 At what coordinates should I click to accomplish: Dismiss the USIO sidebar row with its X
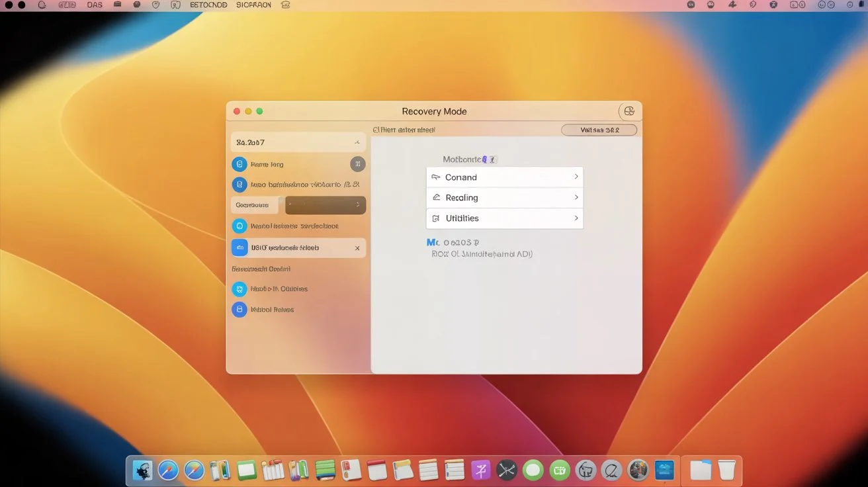(x=357, y=248)
